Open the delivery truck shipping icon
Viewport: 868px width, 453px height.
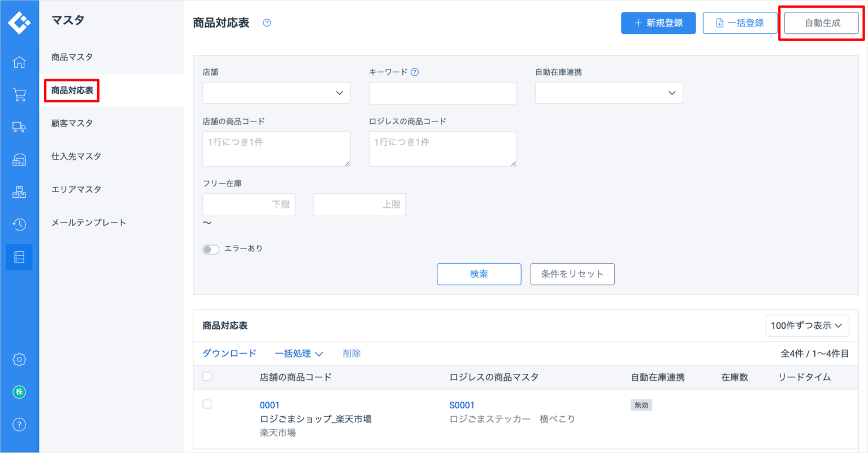(x=19, y=127)
